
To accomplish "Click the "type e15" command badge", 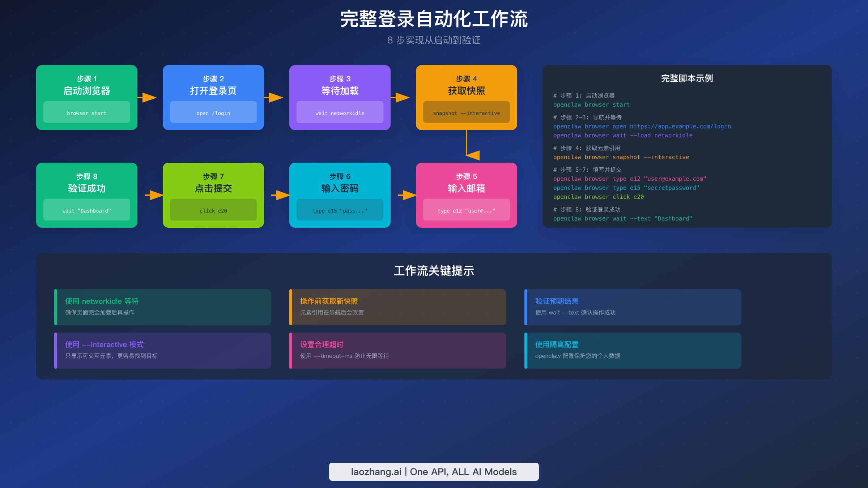I will pos(340,210).
